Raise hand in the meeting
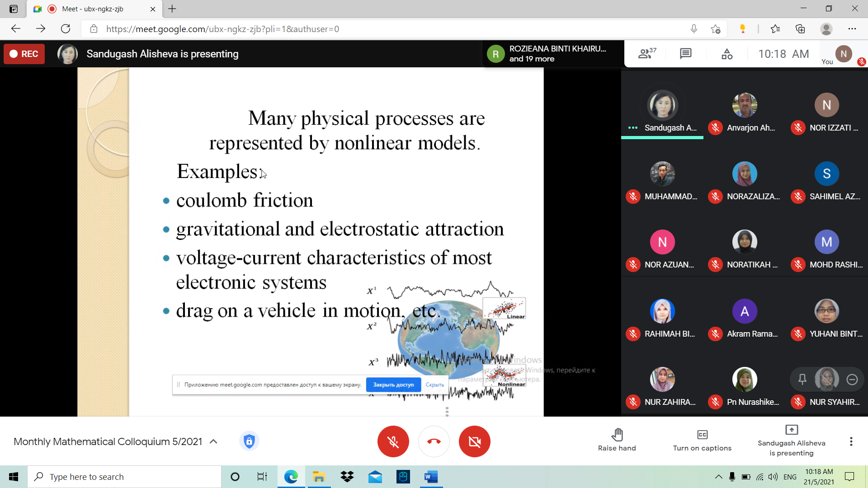 (x=617, y=440)
